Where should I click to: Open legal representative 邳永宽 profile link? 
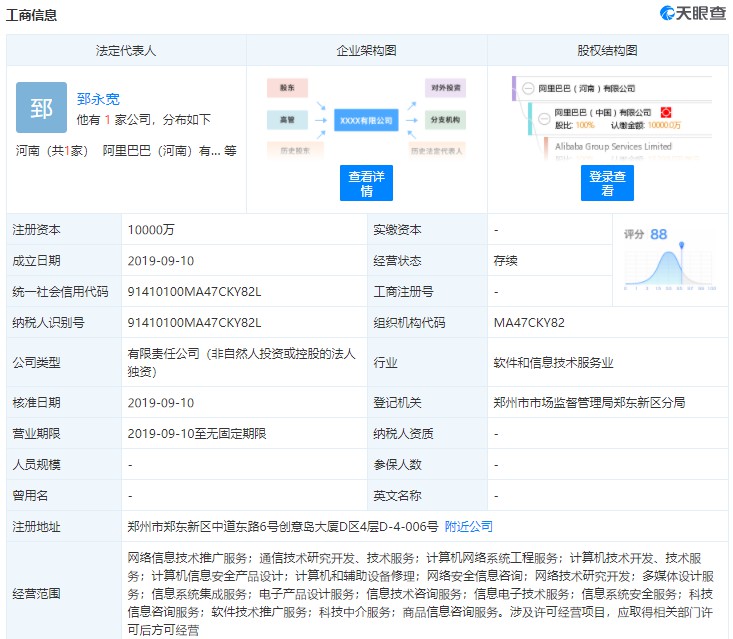98,99
